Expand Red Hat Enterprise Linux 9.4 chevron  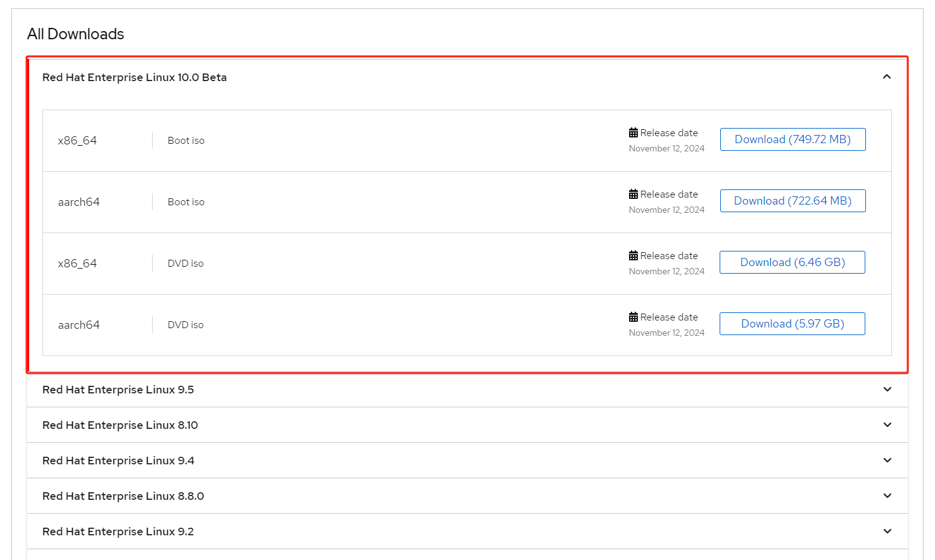click(x=887, y=461)
